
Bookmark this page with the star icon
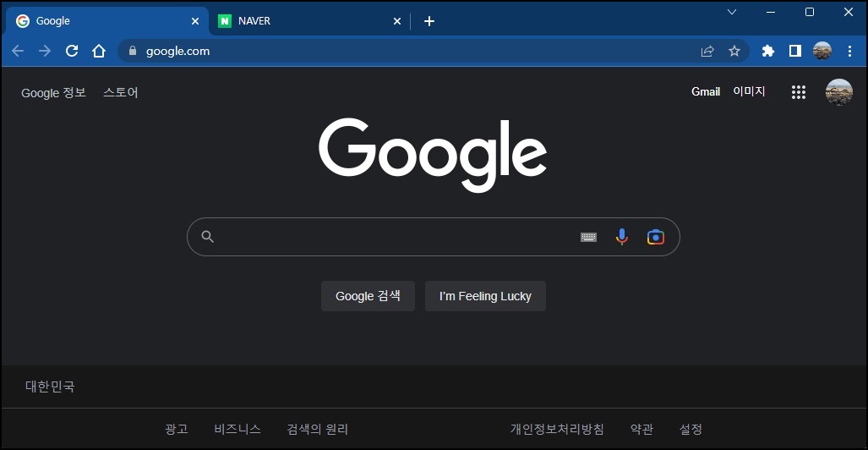pos(734,51)
